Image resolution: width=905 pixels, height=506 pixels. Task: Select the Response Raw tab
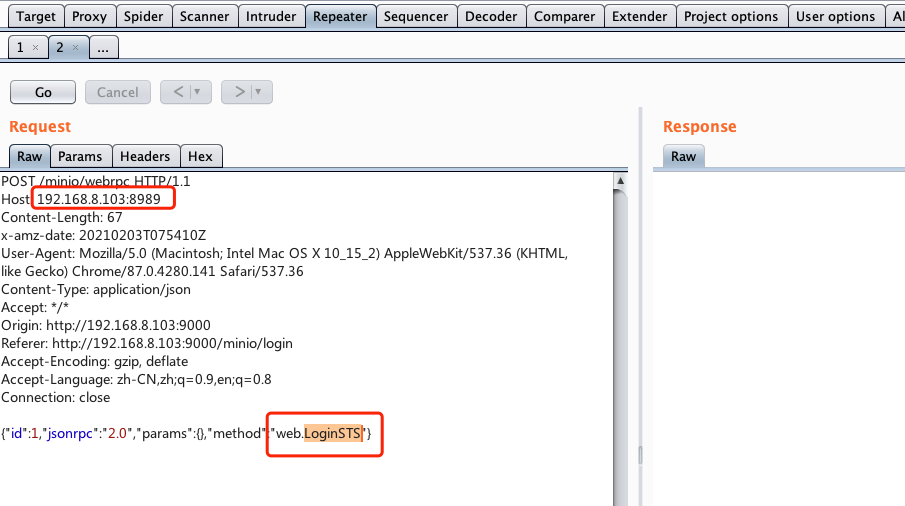[683, 156]
